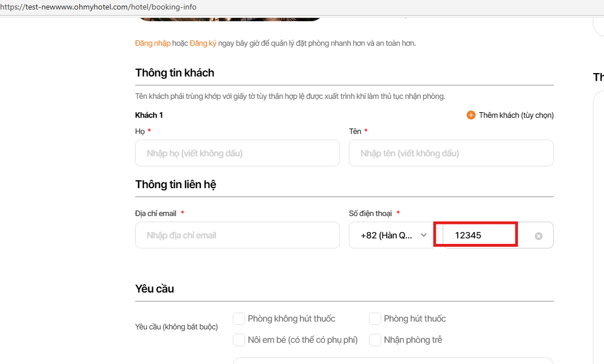Screen dimensions: 604x364
Task: Enable the "Phòng hút thuốc" checkbox
Action: coord(375,319)
